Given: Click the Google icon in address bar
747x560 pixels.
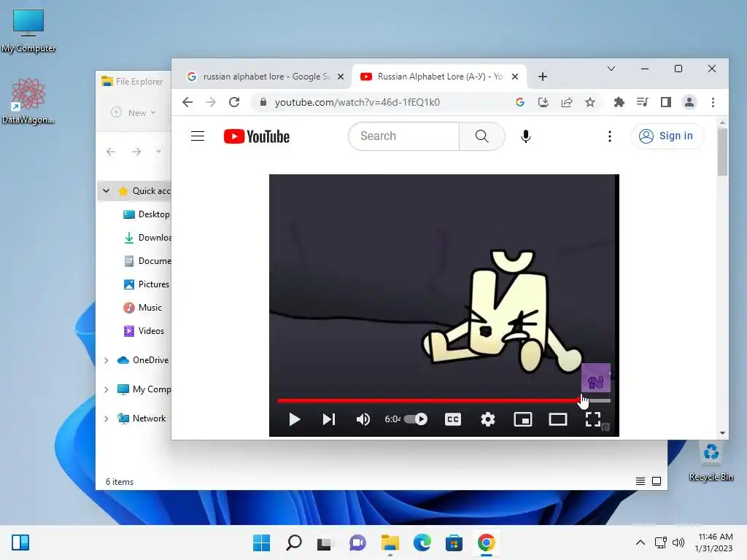Looking at the screenshot, I should [x=519, y=102].
